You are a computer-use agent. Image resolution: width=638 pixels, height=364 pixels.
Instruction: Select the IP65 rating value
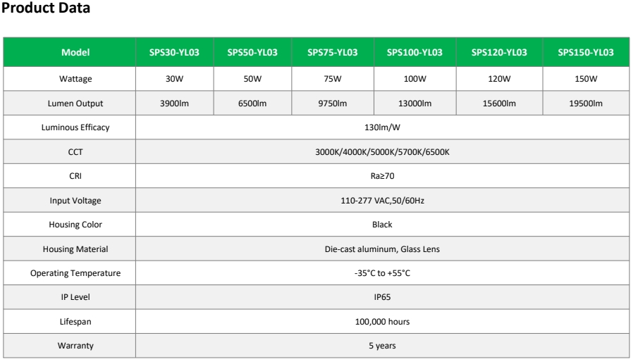(x=383, y=297)
